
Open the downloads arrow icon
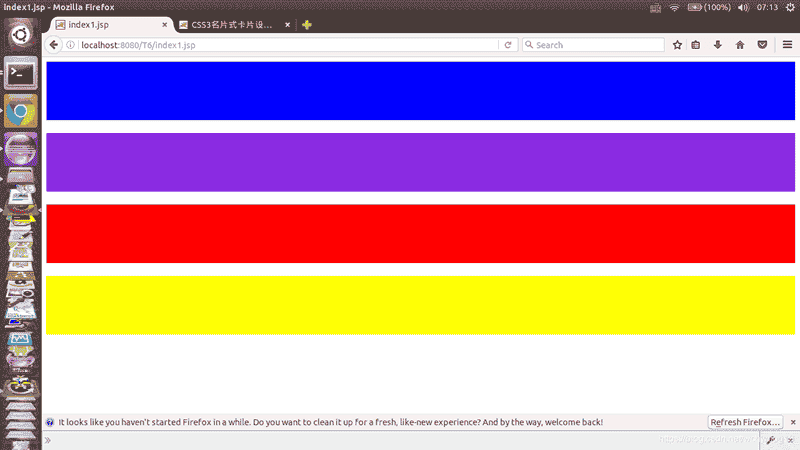click(717, 45)
